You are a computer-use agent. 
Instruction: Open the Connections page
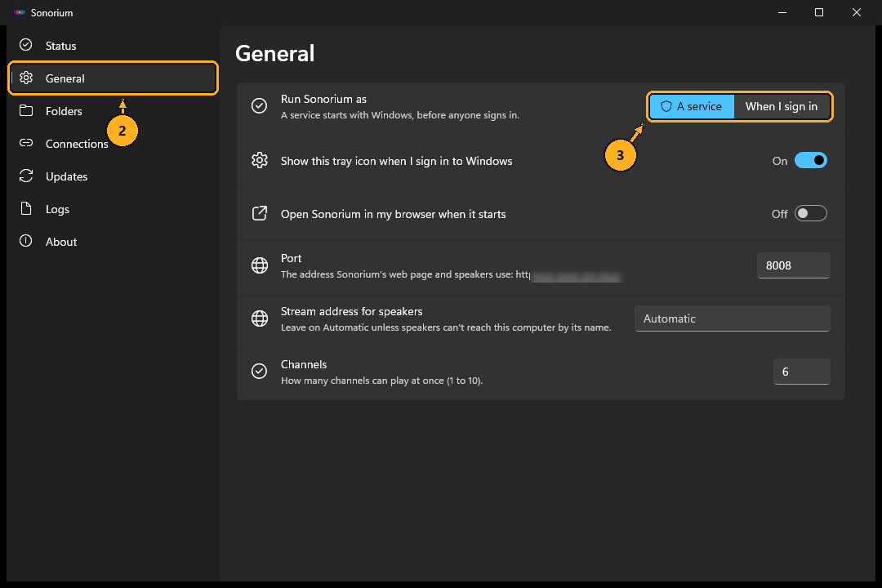tap(113, 144)
